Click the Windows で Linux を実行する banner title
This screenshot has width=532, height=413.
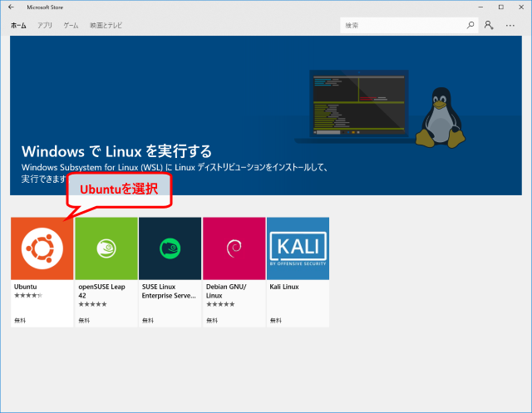click(x=116, y=151)
